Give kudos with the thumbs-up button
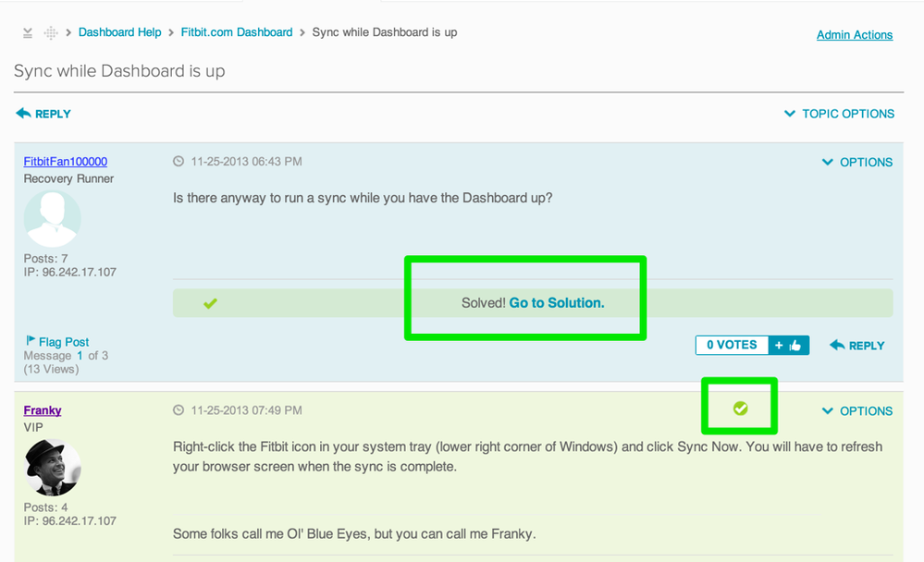924x562 pixels. (788, 345)
